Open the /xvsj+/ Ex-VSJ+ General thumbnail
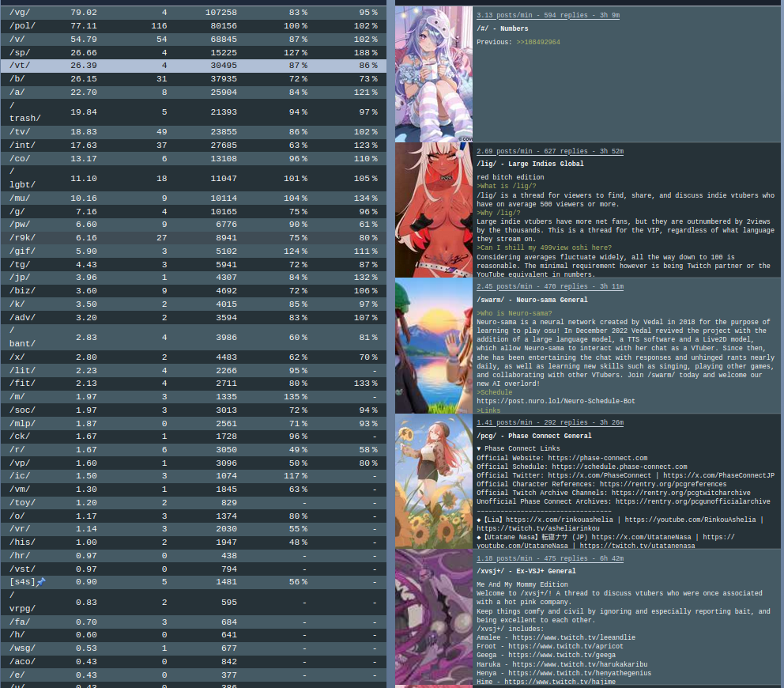The width and height of the screenshot is (784, 688). [434, 617]
